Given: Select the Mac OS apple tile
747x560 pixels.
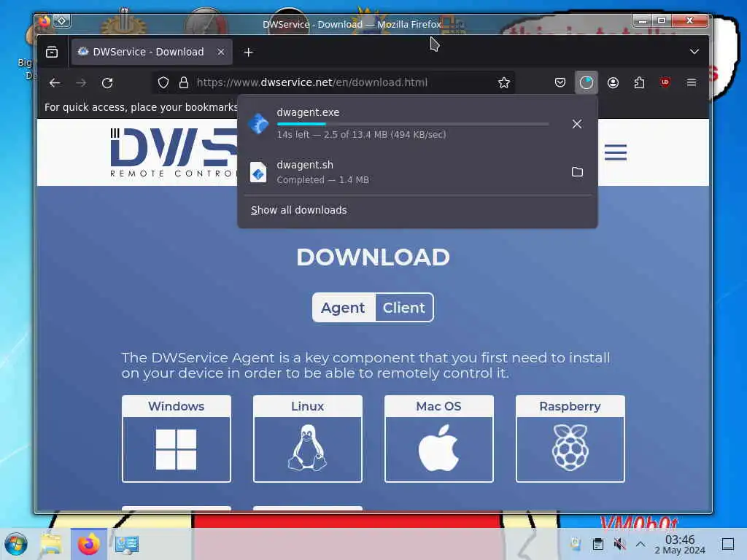Looking at the screenshot, I should [438, 449].
